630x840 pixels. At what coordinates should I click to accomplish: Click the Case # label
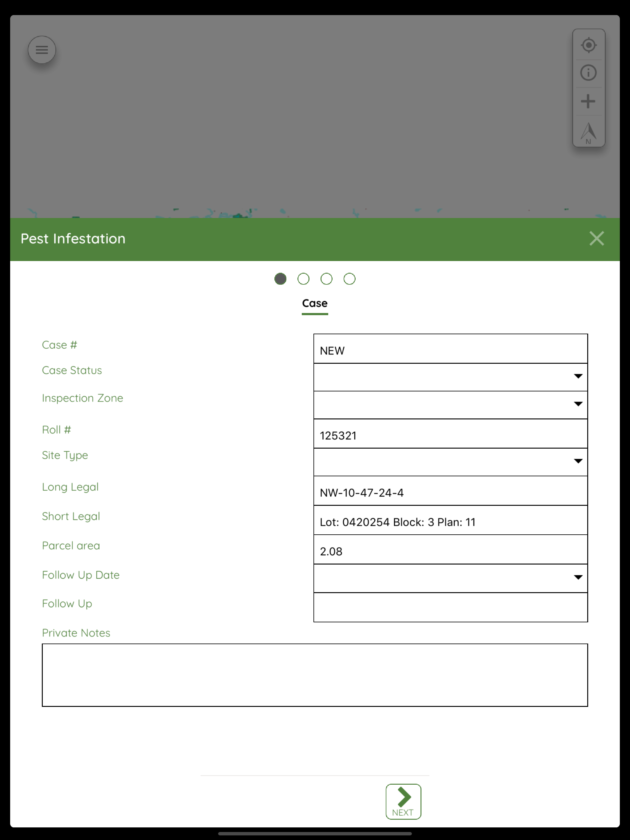point(59,345)
